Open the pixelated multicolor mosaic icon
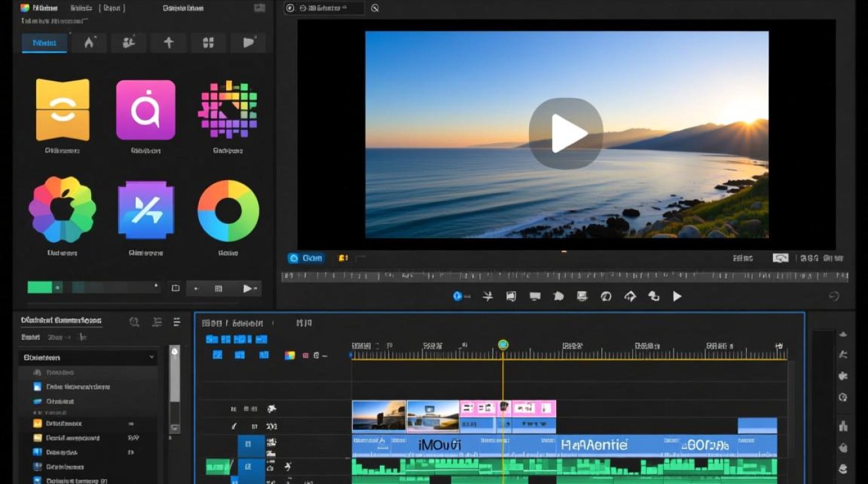Viewport: 868px width, 484px height. tap(227, 110)
